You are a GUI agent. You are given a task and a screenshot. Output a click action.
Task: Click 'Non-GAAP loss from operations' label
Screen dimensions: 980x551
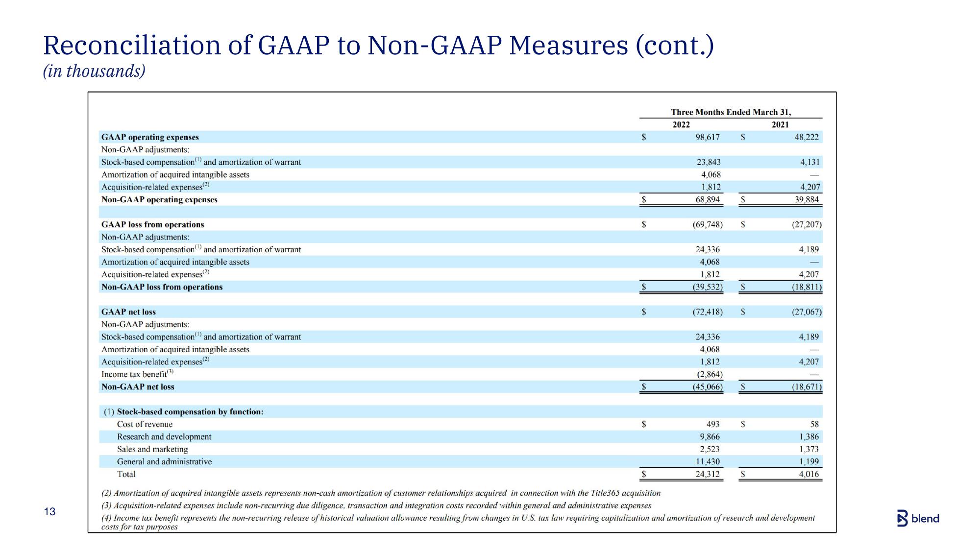point(162,287)
